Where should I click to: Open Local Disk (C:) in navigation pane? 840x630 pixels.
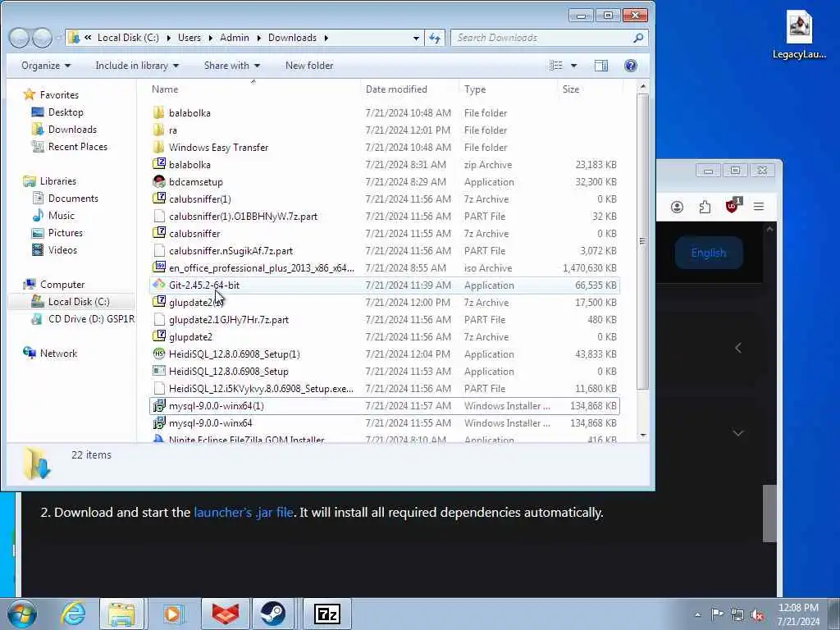tap(79, 302)
